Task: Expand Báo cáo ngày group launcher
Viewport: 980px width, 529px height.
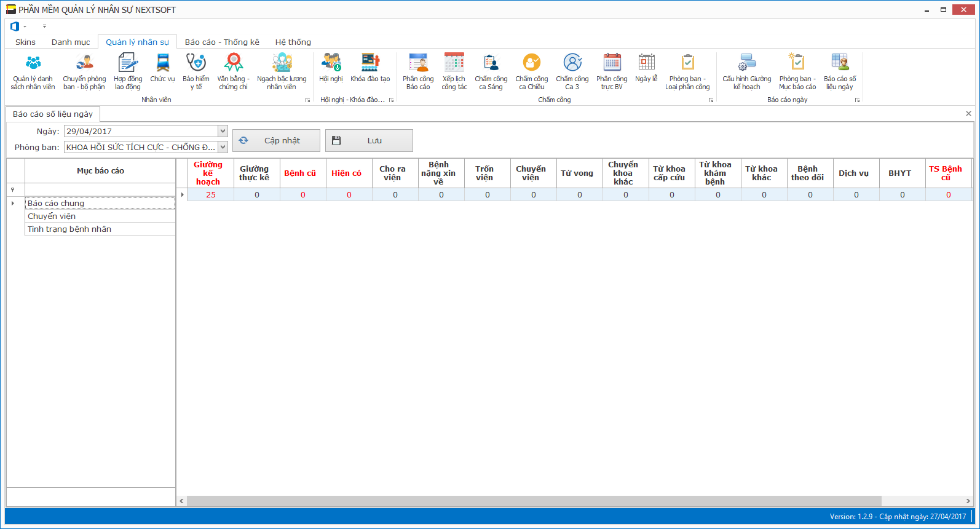Action: (857, 100)
